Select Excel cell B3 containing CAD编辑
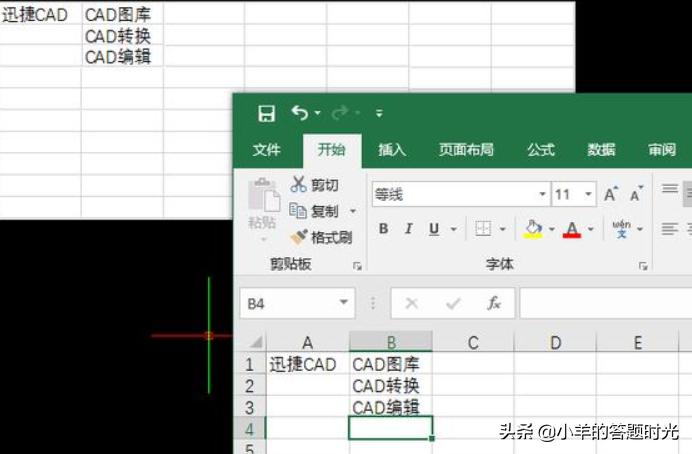Screen dimensions: 692x454 coord(391,407)
